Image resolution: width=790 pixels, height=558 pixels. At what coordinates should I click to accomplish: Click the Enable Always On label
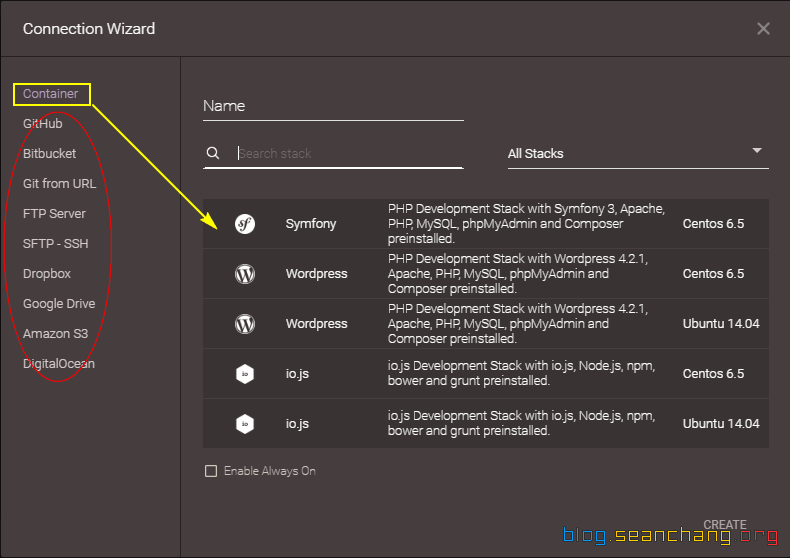click(x=270, y=471)
